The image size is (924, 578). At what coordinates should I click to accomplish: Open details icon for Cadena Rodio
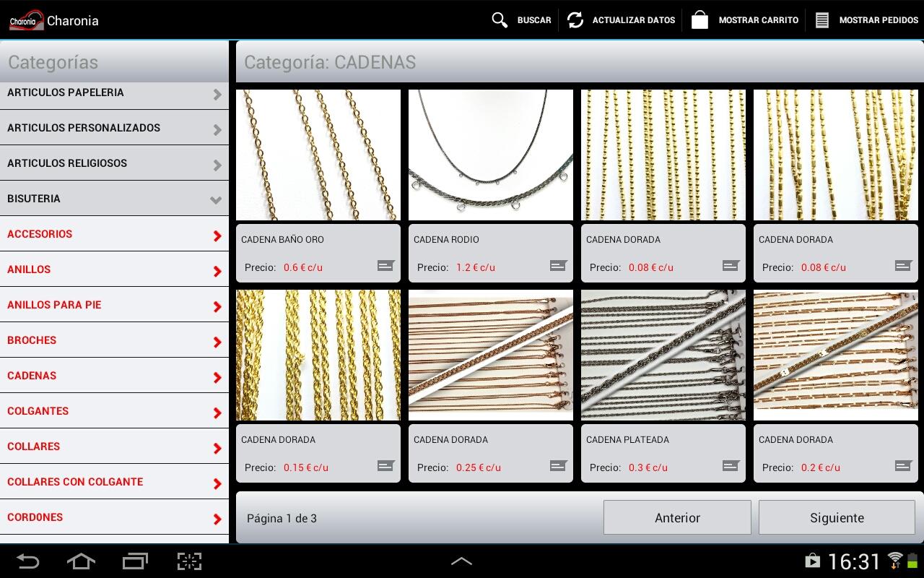coord(559,266)
